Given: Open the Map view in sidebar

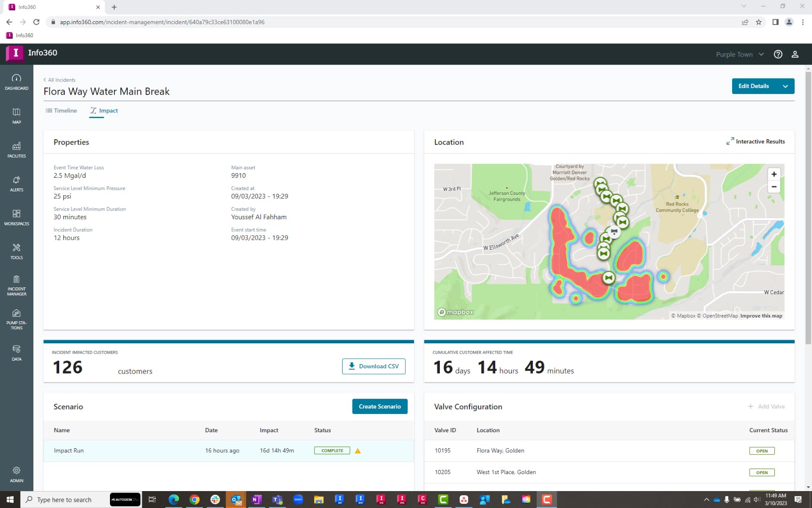Looking at the screenshot, I should pos(16,116).
